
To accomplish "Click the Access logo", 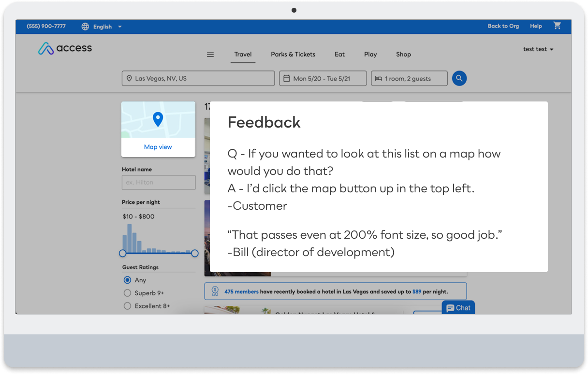I will (65, 48).
